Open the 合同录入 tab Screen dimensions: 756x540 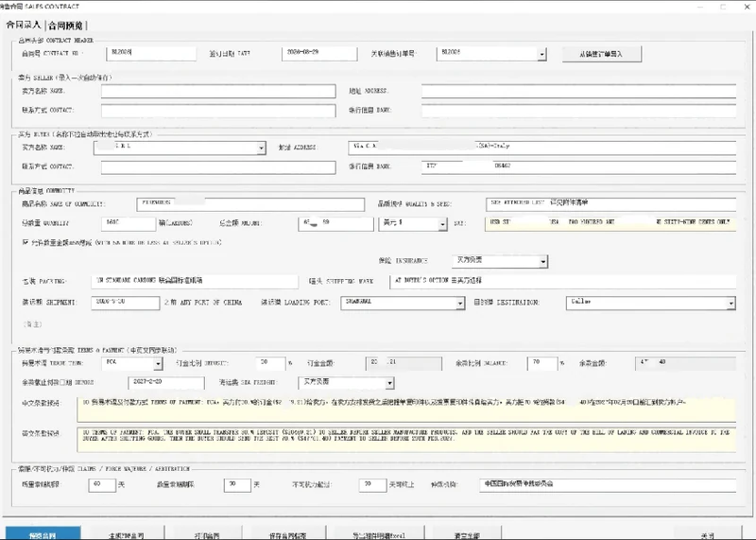click(x=24, y=26)
